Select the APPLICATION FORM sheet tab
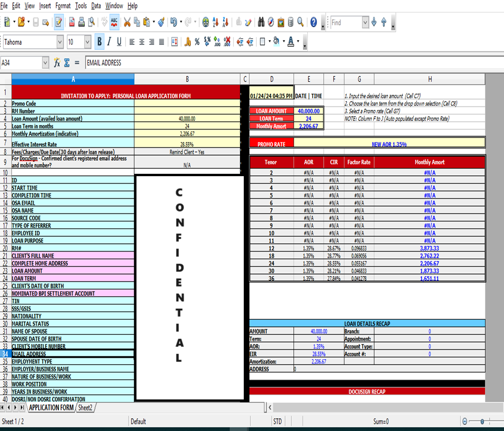Screen dimensions: 504x431 [x=51, y=407]
